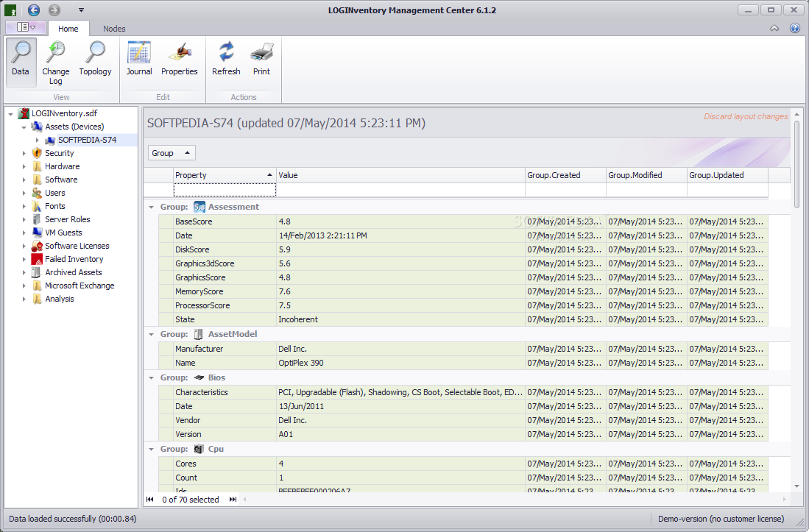Viewport: 809px width, 532px height.
Task: Click the Bios Characteristics value cell
Action: (400, 392)
